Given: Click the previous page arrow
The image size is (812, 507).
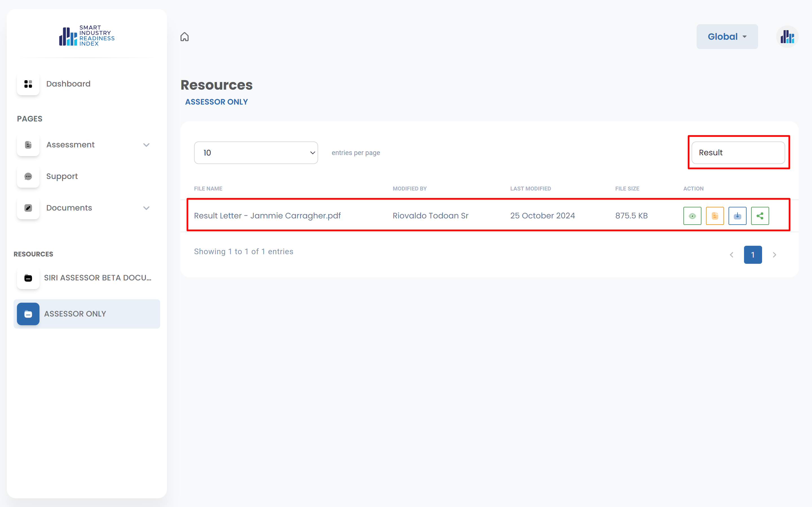Looking at the screenshot, I should pyautogui.click(x=731, y=255).
